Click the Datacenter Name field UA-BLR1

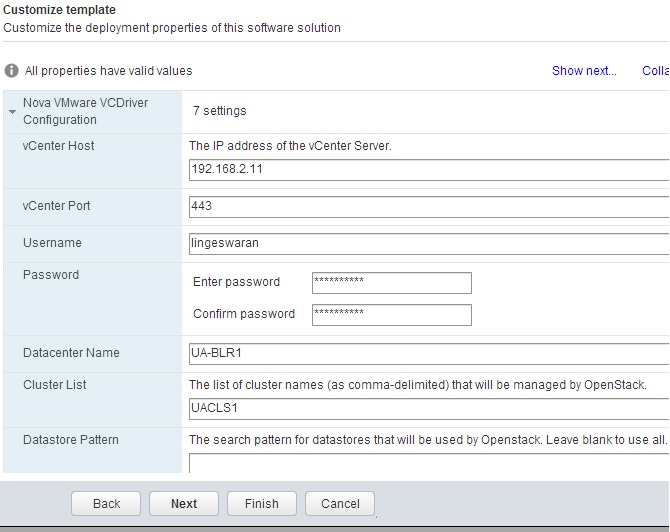(x=429, y=354)
